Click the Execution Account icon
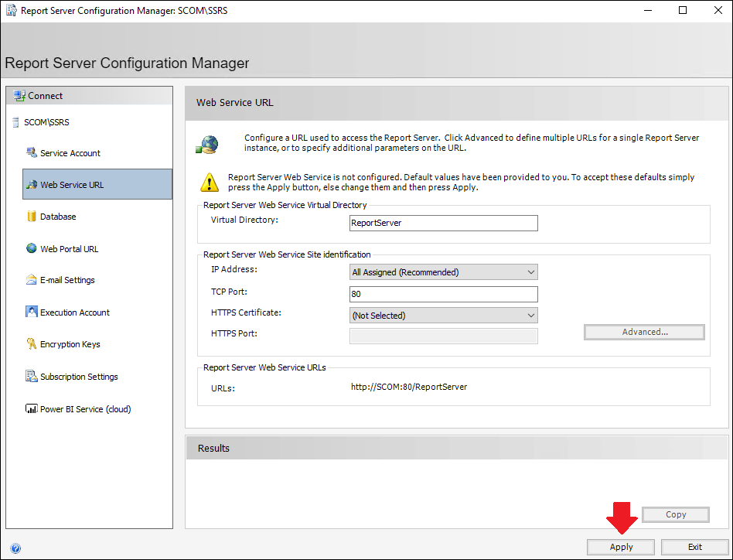The height and width of the screenshot is (560, 733). [x=32, y=312]
